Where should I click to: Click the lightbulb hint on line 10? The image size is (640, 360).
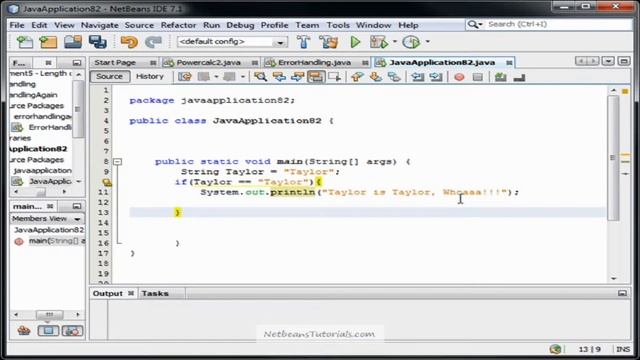click(107, 182)
